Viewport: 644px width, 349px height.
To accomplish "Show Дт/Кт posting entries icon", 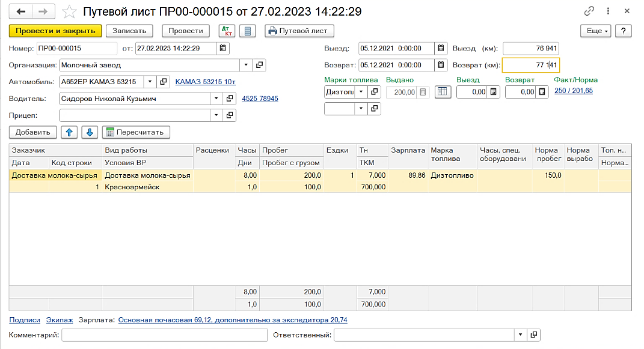I will coord(227,31).
